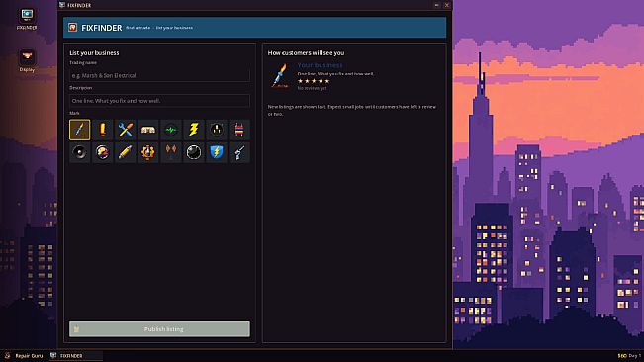Minimize the FIXFINDER window
The width and height of the screenshot is (644, 362).
tap(437, 5)
